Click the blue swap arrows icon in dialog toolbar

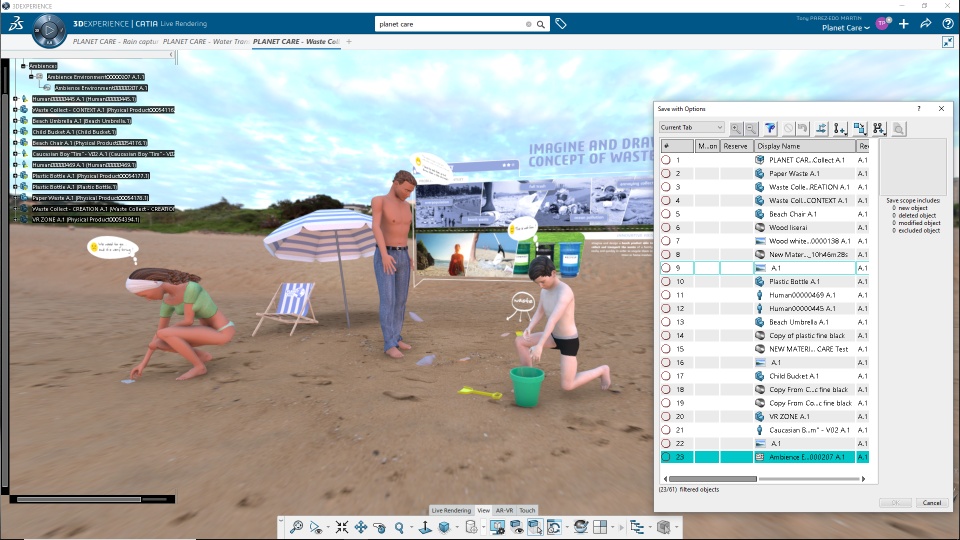[x=821, y=128]
